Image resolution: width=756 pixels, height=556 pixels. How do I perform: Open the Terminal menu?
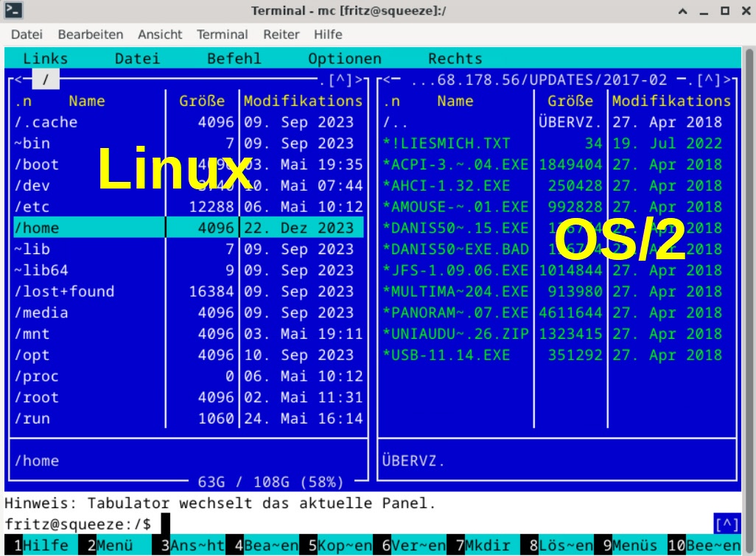[x=223, y=35]
